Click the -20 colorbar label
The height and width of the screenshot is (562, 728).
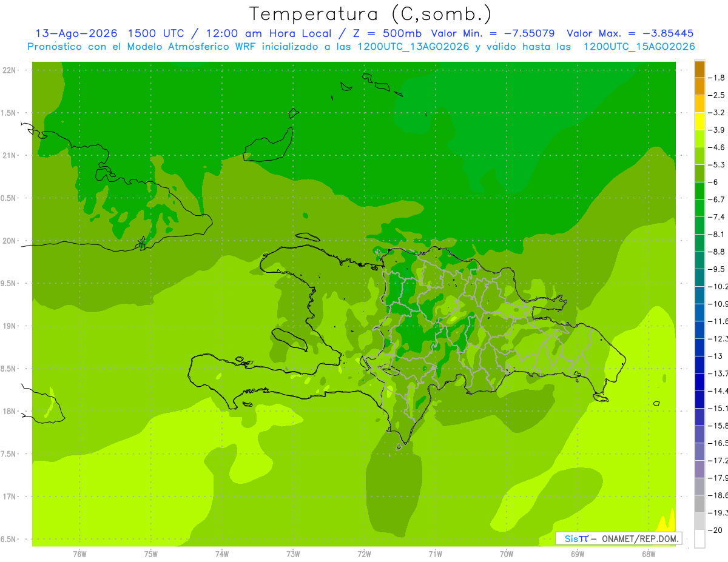(x=715, y=530)
